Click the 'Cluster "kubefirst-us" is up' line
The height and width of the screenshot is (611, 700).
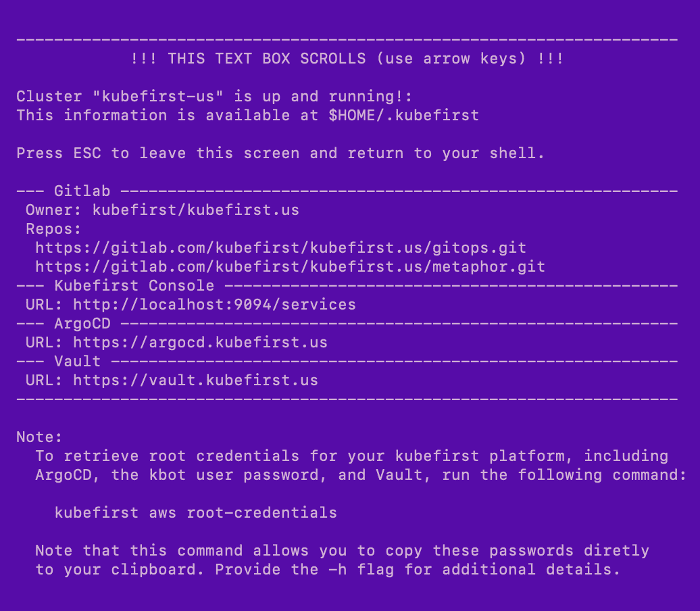[214, 97]
